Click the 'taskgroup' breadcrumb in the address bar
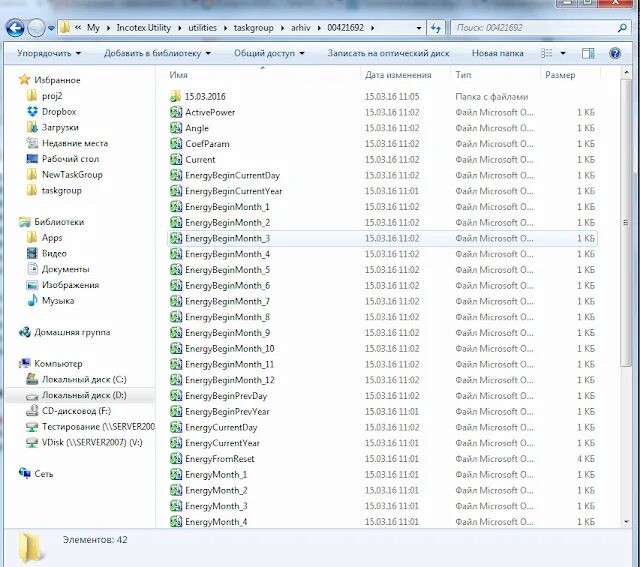Image resolution: width=640 pixels, height=567 pixels. tap(253, 28)
